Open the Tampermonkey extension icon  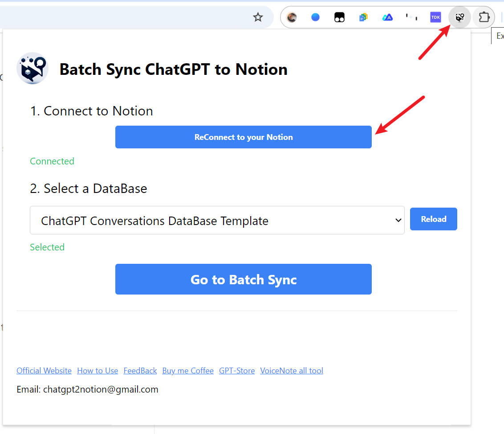click(x=339, y=17)
